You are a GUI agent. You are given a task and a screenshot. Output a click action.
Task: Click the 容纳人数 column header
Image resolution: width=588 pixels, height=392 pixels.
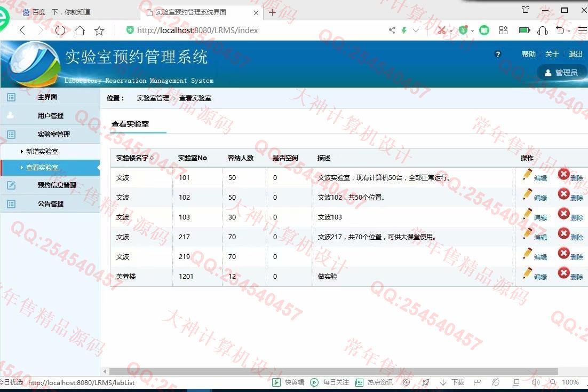point(241,158)
